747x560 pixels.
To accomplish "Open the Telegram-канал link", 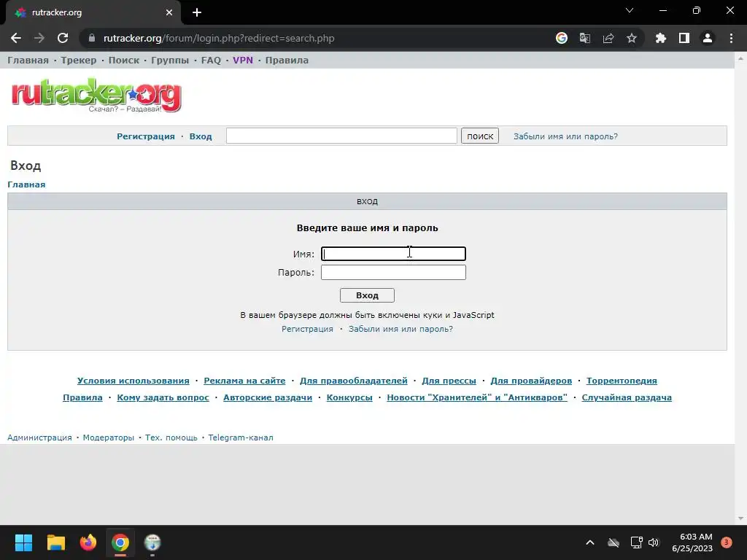I will click(x=241, y=437).
